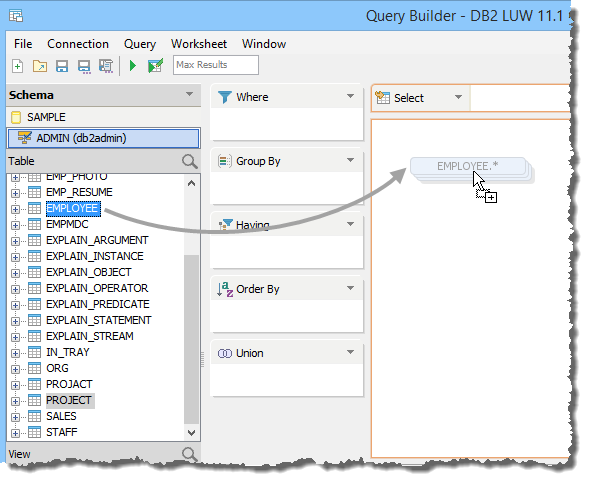Screen dimensions: 589x481
Task: Click the Table section header
Action: 104,161
